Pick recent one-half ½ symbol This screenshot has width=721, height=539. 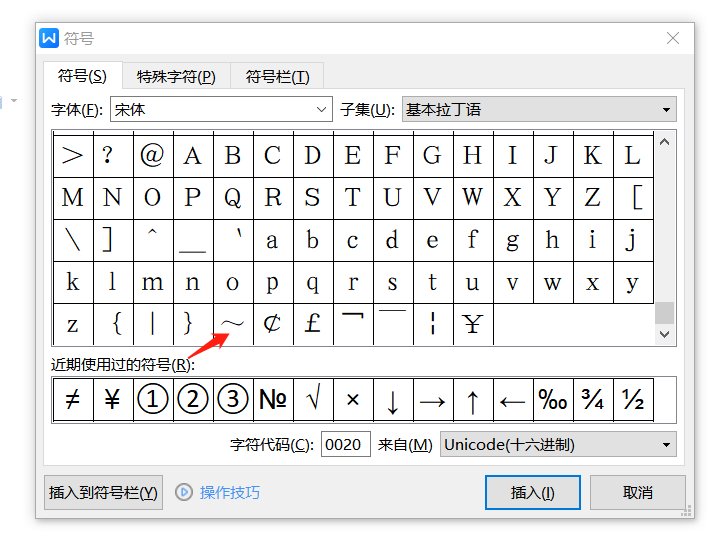[x=633, y=399]
